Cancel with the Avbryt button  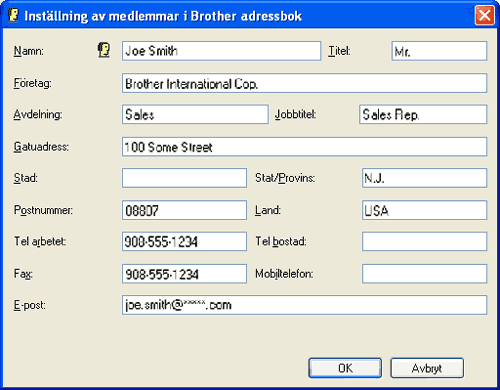point(427,368)
